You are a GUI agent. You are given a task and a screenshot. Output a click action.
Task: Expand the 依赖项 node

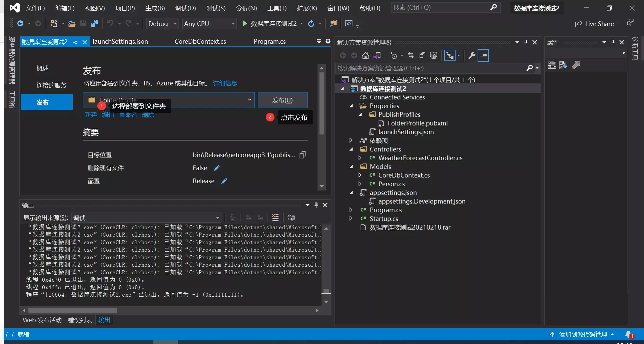click(x=351, y=140)
